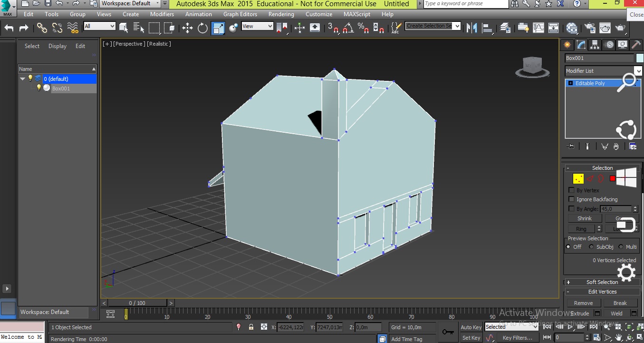Open the Modifiers menu
Viewport: 644px width, 343px height.
162,14
